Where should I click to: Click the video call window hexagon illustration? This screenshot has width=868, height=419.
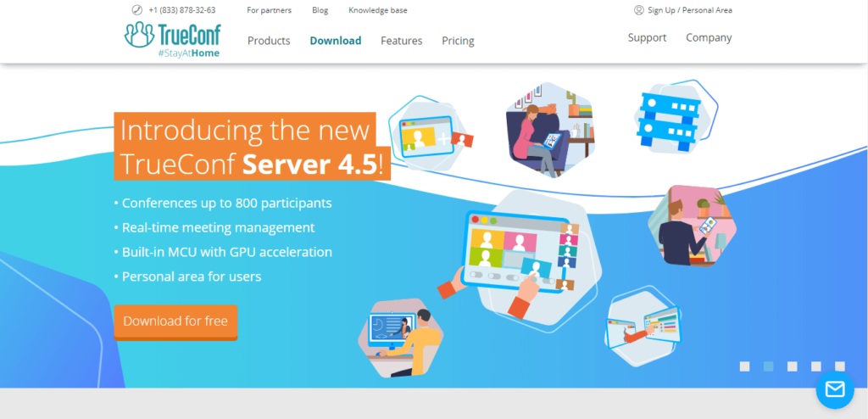431,135
